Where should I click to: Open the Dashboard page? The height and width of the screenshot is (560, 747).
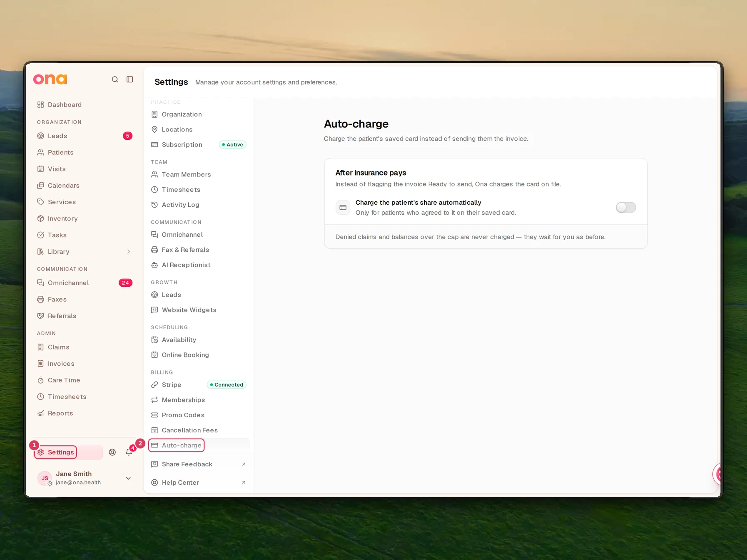pyautogui.click(x=85, y=105)
